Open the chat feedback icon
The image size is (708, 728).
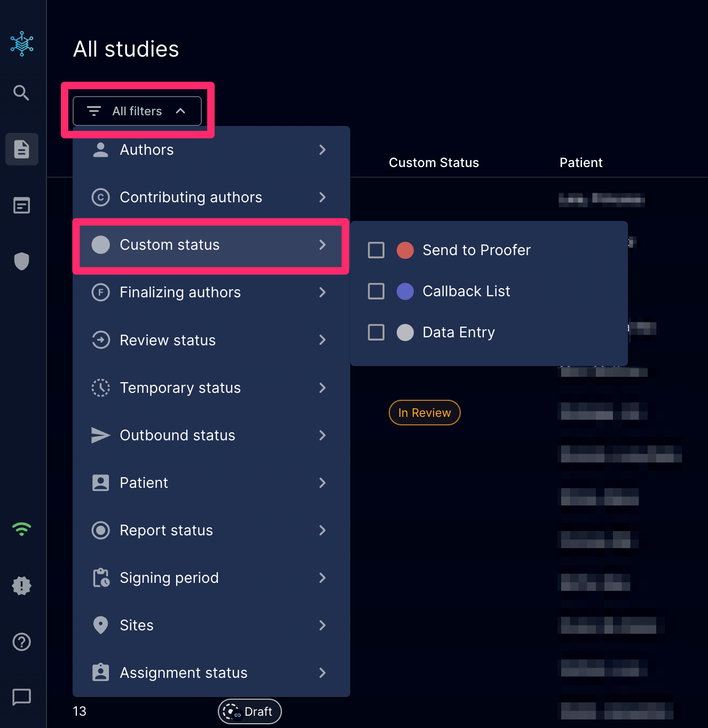coord(21,697)
